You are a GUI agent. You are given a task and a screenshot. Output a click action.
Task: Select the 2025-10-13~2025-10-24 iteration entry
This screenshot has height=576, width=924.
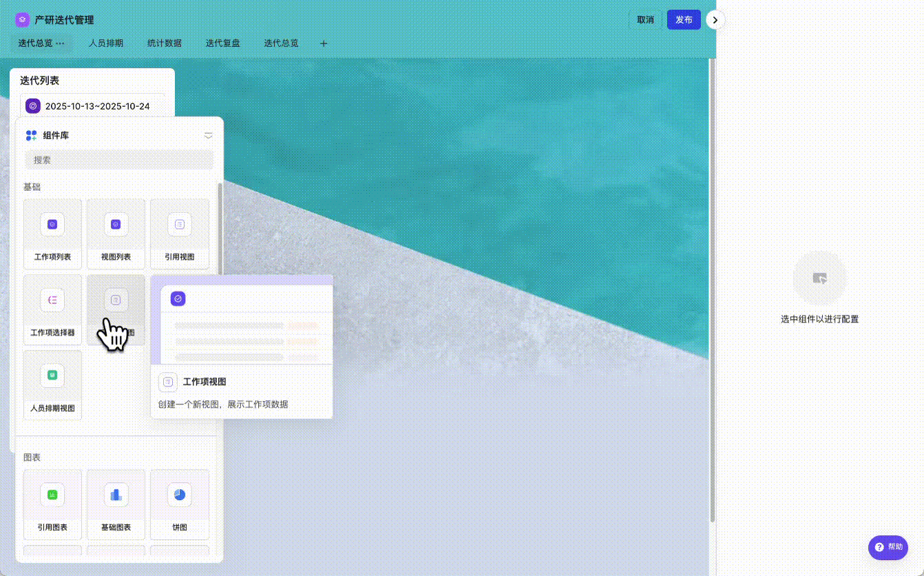(92, 106)
